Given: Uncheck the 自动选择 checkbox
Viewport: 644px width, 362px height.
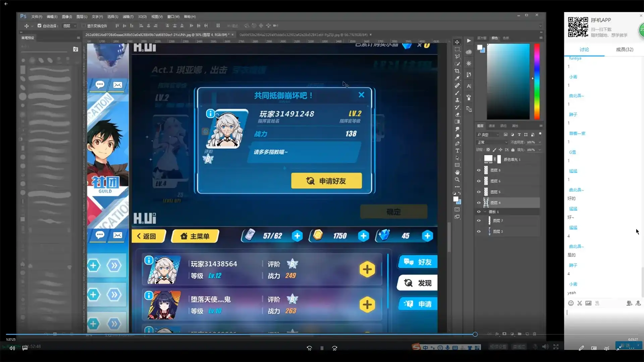Looking at the screenshot, I should pos(39,25).
